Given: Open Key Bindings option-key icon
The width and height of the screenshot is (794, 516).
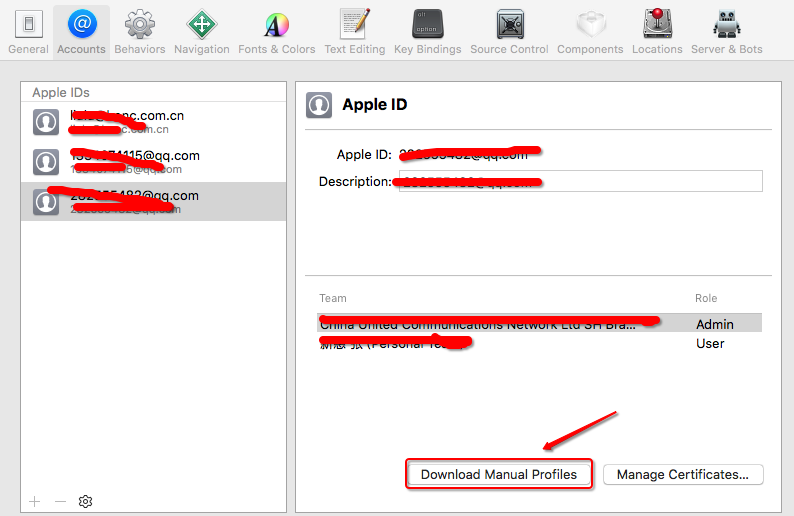Looking at the screenshot, I should pos(428,24).
